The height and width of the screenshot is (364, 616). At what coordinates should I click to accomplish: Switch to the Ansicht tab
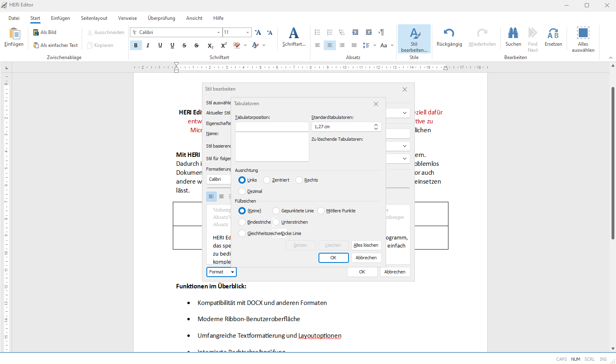pos(194,18)
